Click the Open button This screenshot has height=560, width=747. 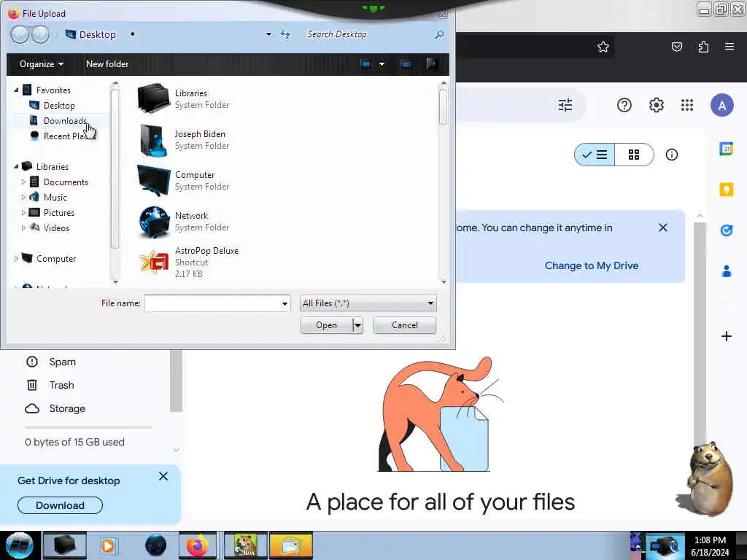point(326,325)
